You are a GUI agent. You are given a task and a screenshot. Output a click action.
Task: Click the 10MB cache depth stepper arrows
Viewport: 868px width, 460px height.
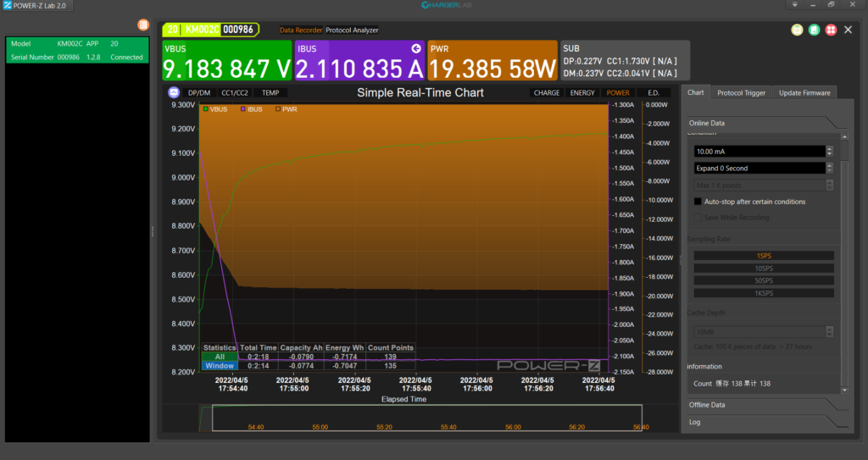tap(829, 331)
